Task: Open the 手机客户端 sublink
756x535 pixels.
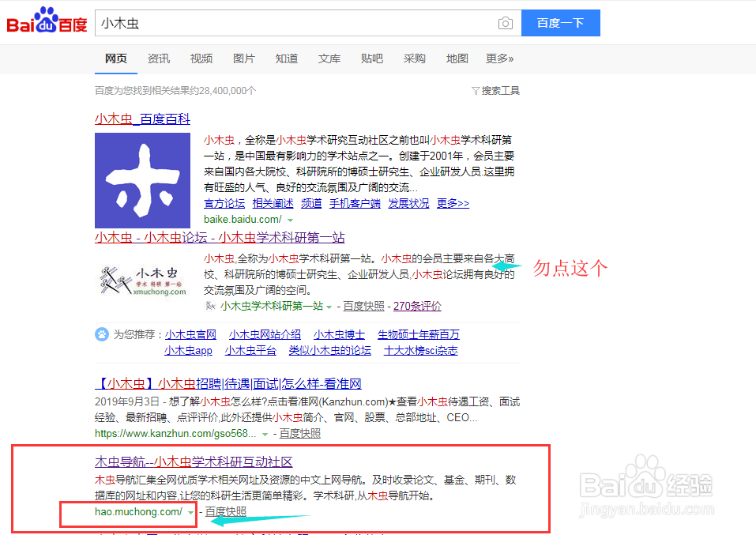Action: pyautogui.click(x=355, y=204)
